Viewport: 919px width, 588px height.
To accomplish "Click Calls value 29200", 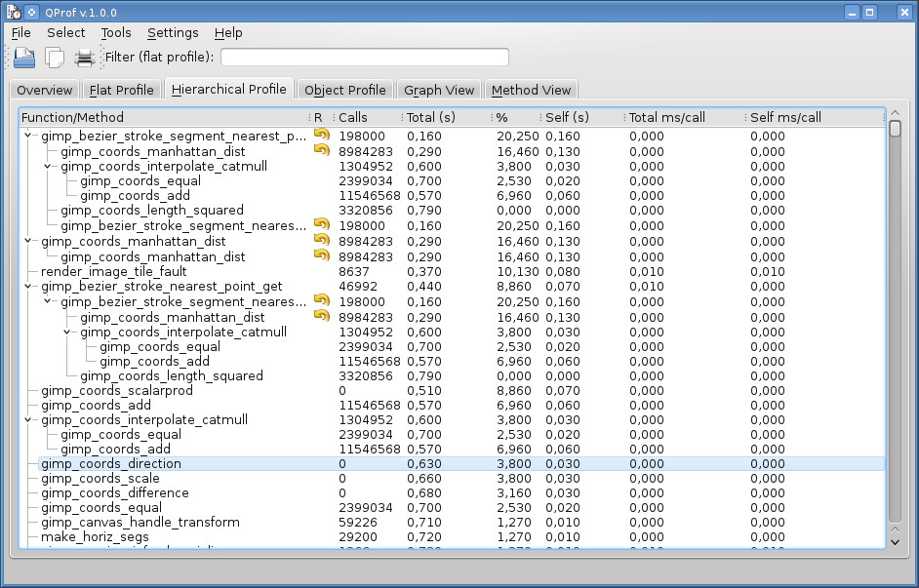I will pos(358,537).
